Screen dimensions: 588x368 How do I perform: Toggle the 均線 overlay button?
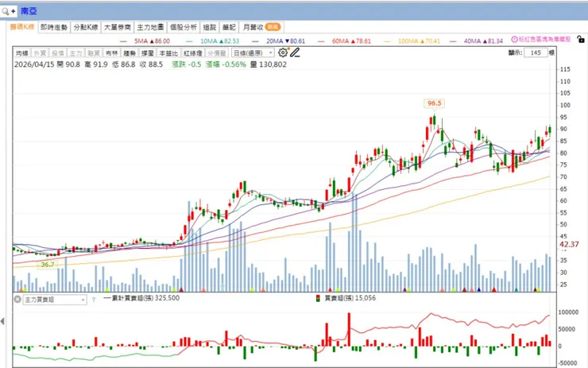click(22, 53)
